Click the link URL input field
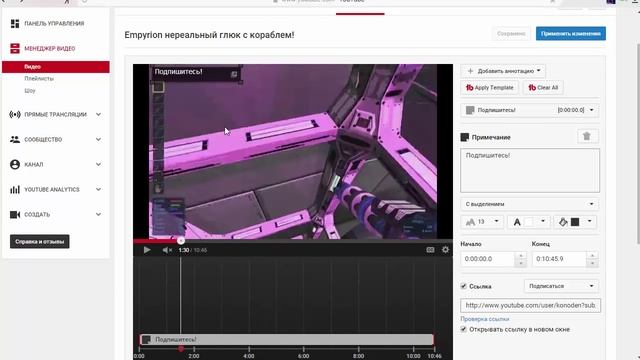The image size is (640, 360). coord(530,305)
